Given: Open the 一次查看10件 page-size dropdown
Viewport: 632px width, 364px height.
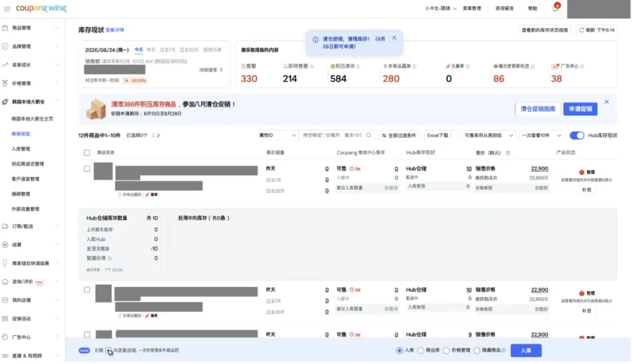Looking at the screenshot, I should 541,135.
